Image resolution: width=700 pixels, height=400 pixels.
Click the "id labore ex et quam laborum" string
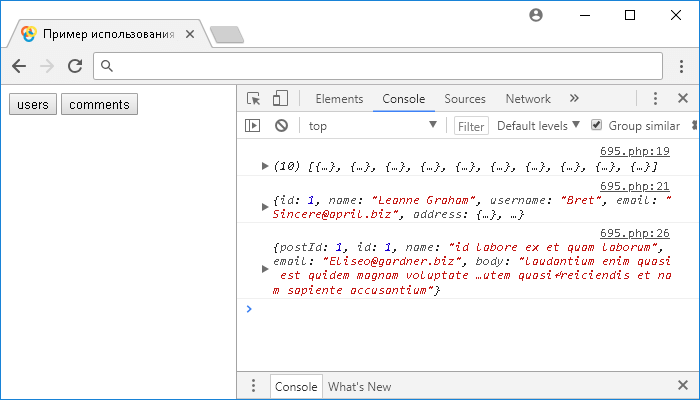tap(553, 247)
